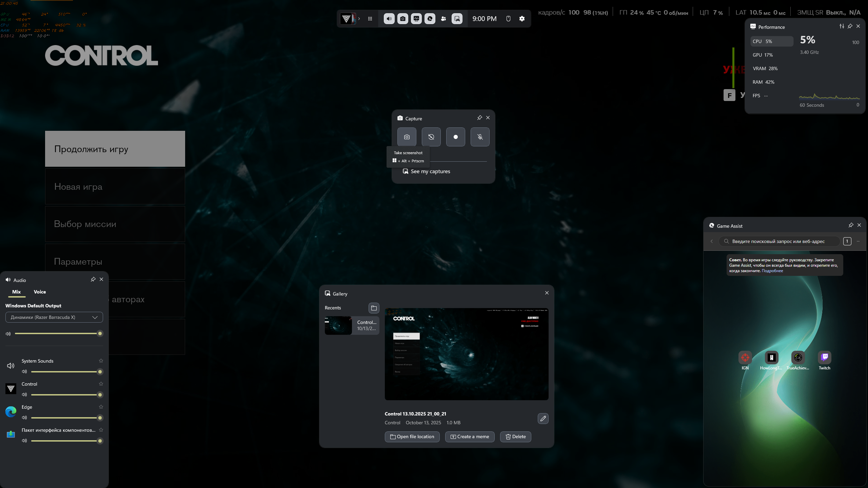
Task: Toggle the microphone in the Capture widget
Action: click(x=480, y=137)
